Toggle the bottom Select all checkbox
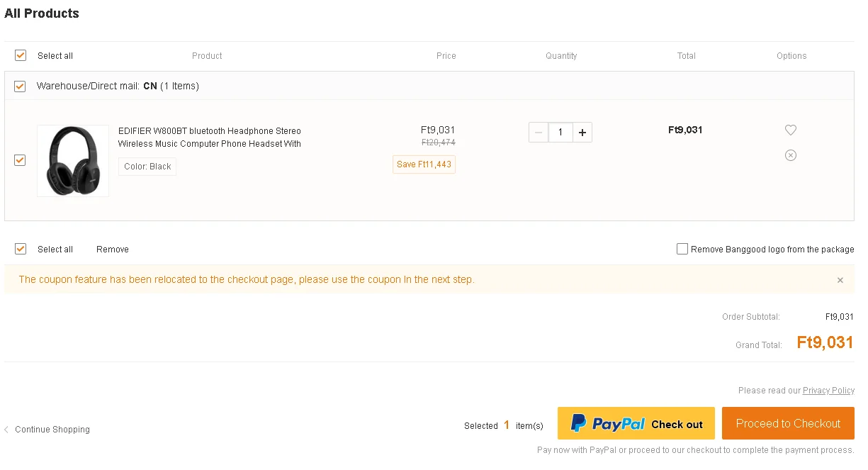 21,249
